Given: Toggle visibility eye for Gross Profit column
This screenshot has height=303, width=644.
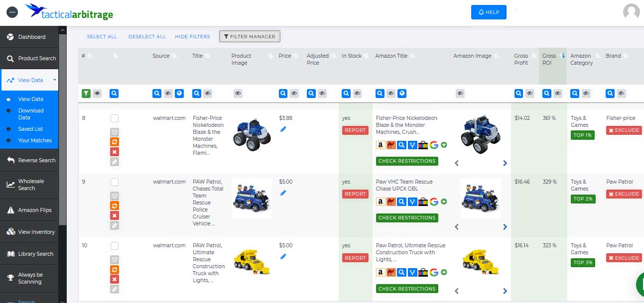Looking at the screenshot, I should click(530, 93).
